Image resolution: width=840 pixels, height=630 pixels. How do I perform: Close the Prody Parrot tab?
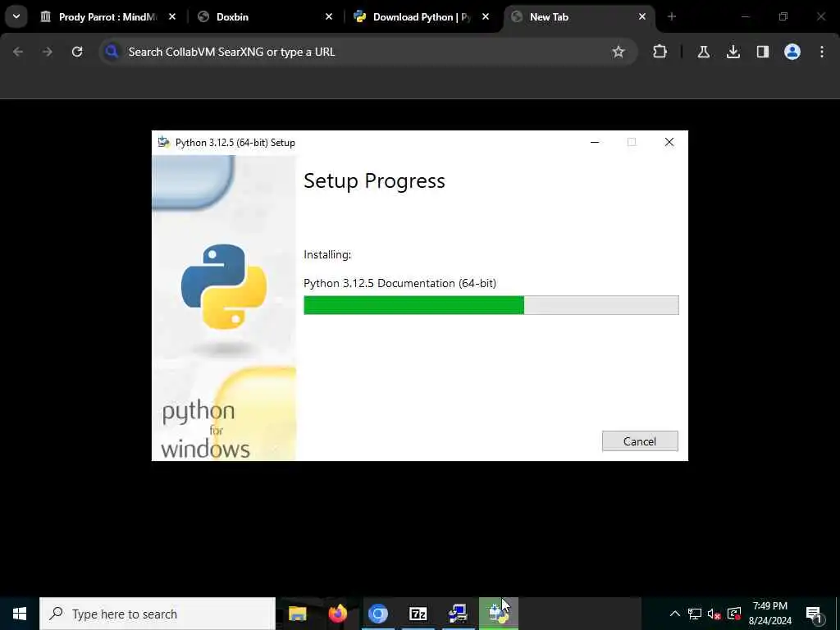coord(172,17)
